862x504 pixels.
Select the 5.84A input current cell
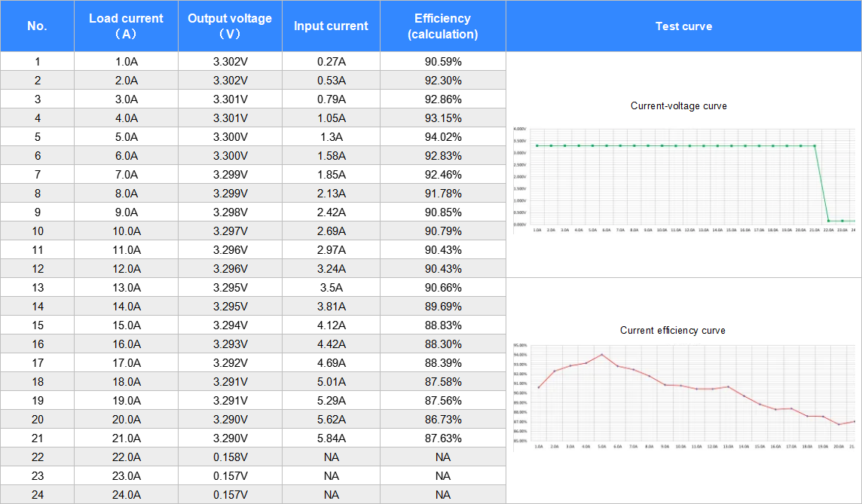(331, 438)
